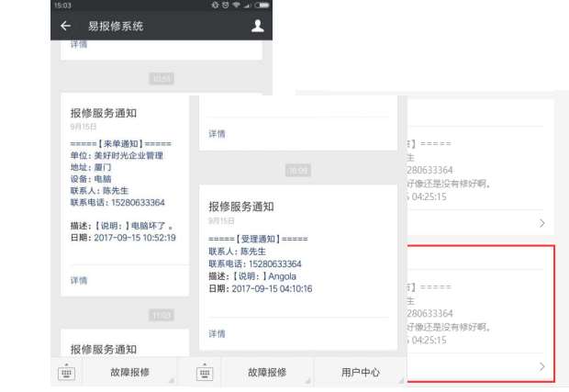This screenshot has width=569, height=392.
Task: Open 详情 link of 受理通知 message
Action: (217, 333)
